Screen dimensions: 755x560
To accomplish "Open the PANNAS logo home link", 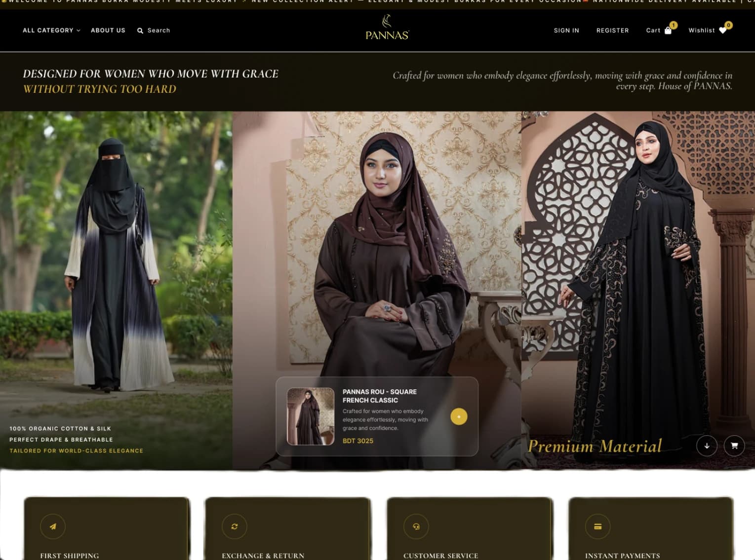I will (387, 28).
